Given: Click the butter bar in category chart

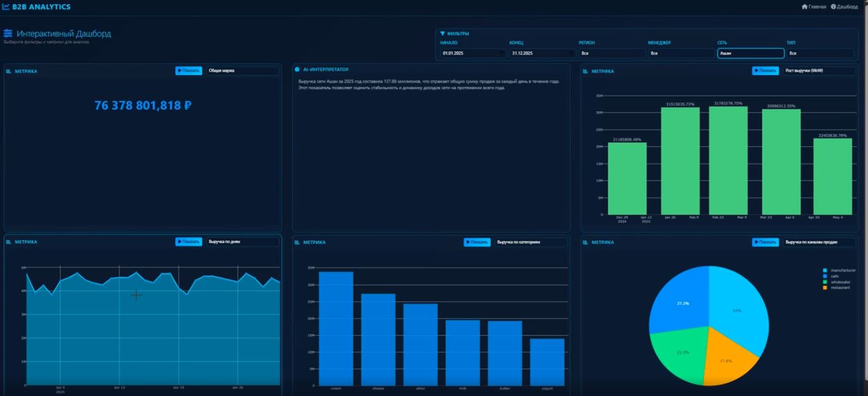Looking at the screenshot, I should point(505,353).
